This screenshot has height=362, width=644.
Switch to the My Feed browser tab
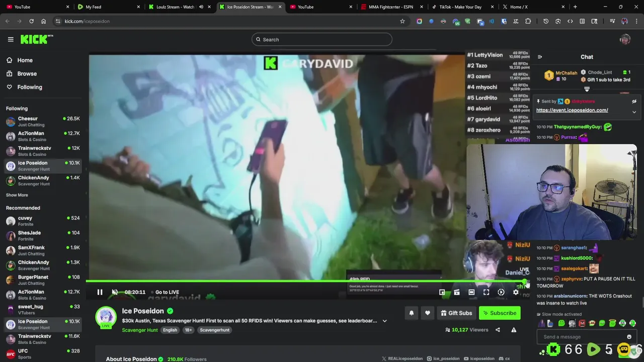pos(109,7)
